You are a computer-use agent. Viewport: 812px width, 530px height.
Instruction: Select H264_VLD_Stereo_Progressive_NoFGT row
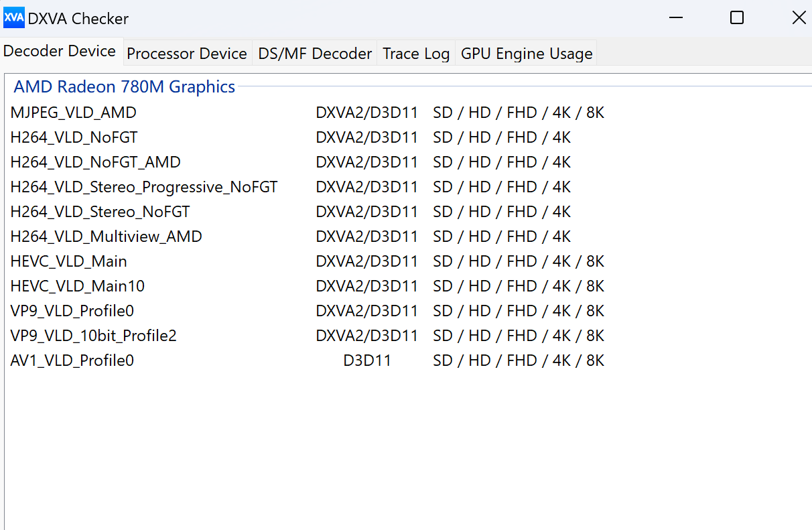144,187
